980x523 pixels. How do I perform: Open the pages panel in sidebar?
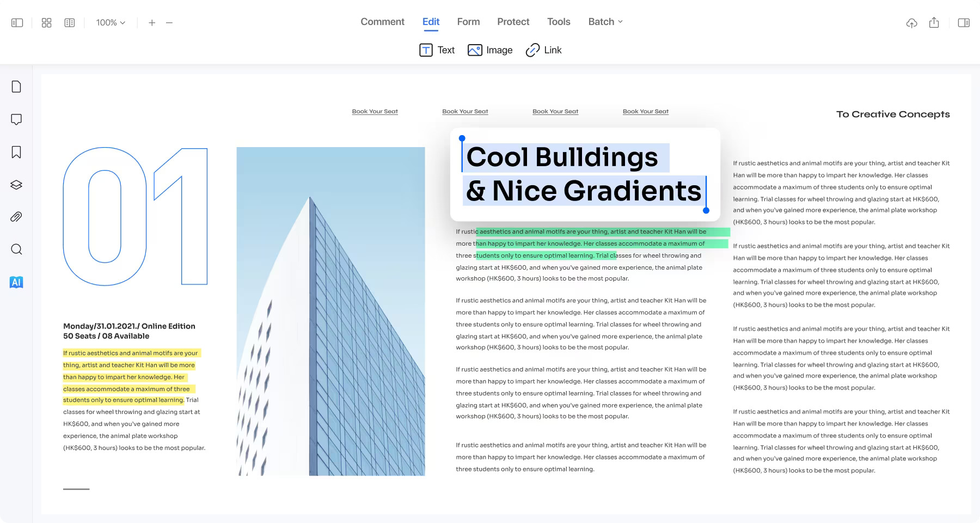click(x=16, y=87)
